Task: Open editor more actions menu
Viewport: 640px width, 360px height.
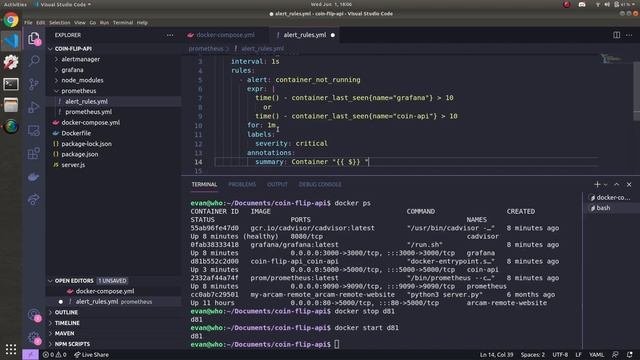Action: (629, 35)
